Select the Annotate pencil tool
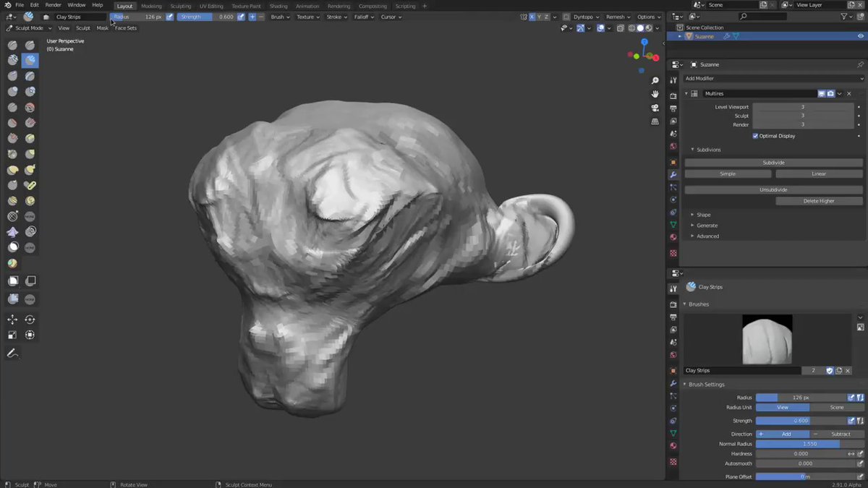The height and width of the screenshot is (488, 868). pyautogui.click(x=13, y=354)
